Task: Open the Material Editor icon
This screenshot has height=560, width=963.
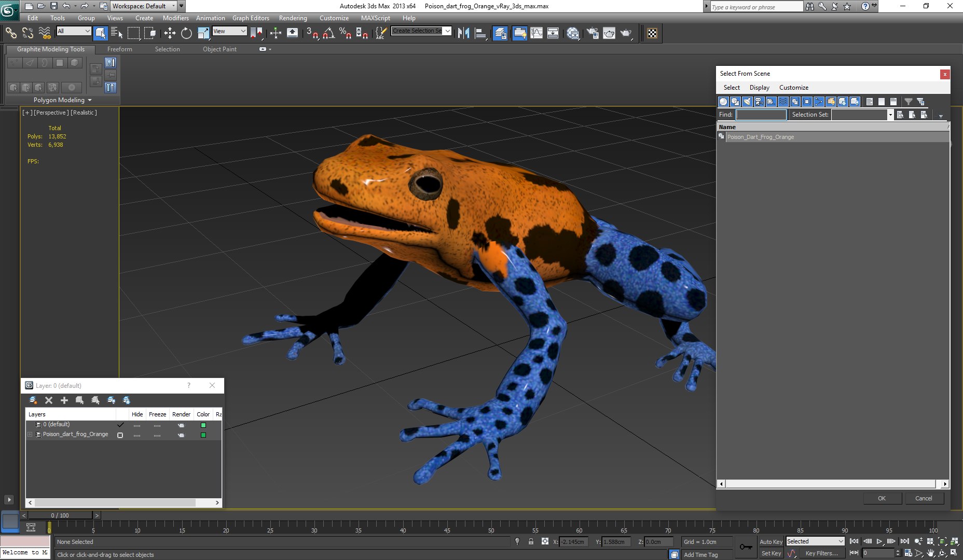Action: click(573, 33)
